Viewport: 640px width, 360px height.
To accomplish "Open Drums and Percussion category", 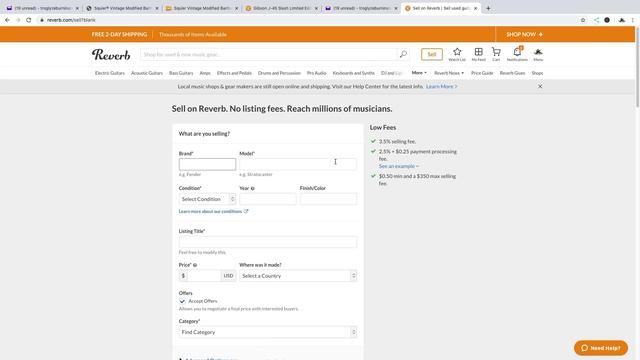I will coord(279,73).
